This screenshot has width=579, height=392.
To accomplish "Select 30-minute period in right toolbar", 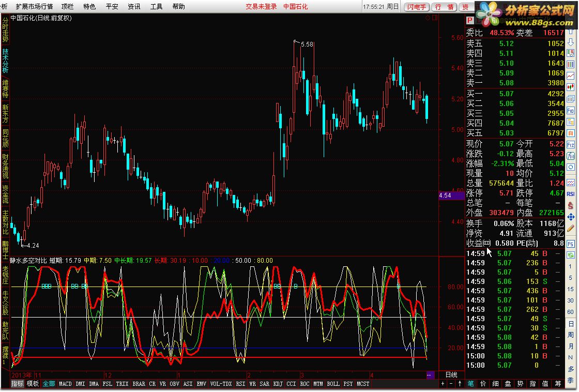I will coord(571,301).
